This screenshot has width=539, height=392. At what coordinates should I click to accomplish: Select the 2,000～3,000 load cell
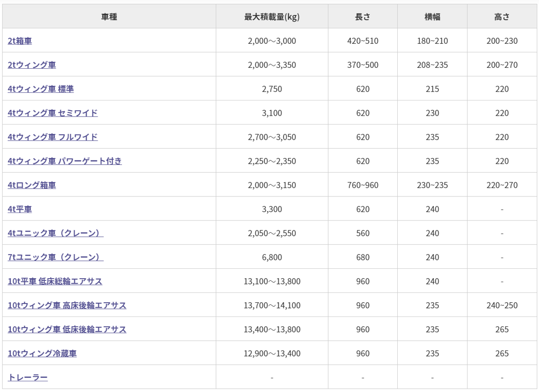tap(272, 41)
